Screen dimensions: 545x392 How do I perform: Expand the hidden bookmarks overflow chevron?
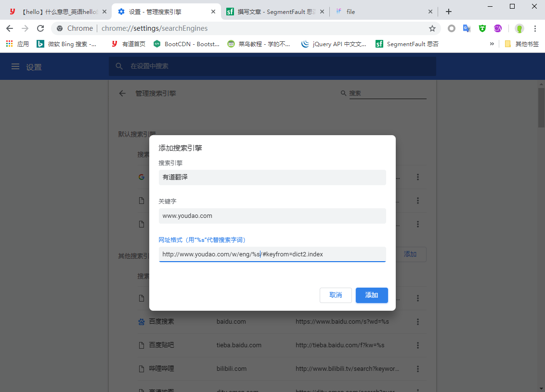click(x=492, y=44)
